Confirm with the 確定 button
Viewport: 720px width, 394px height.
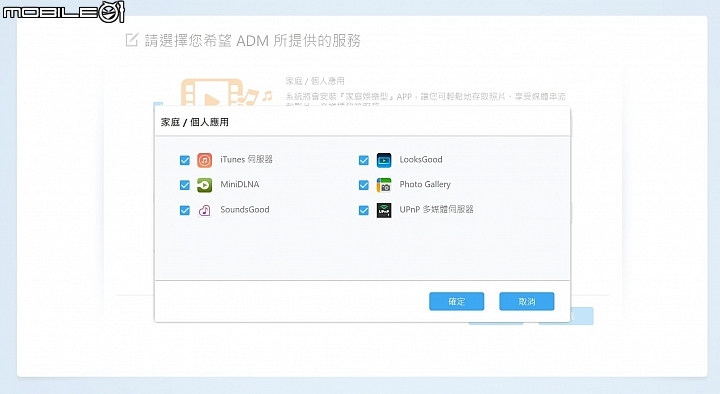(x=456, y=301)
